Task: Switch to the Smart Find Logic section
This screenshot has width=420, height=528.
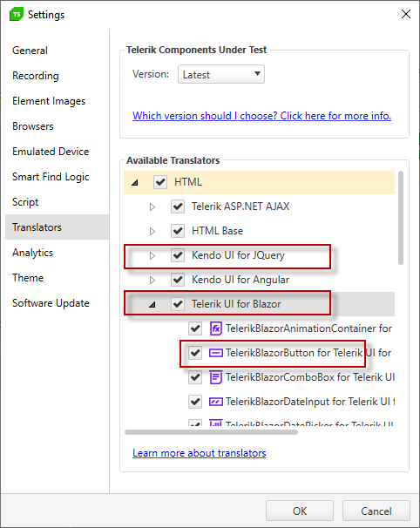Action: click(x=51, y=177)
